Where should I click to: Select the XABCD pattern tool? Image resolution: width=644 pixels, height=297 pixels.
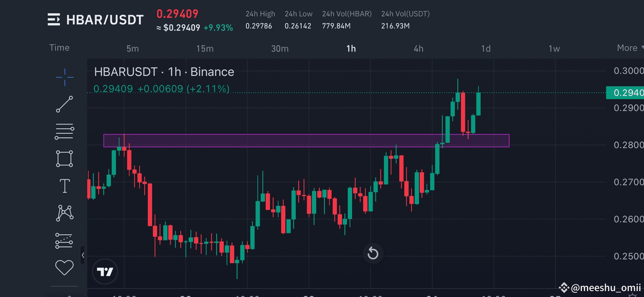[64, 213]
